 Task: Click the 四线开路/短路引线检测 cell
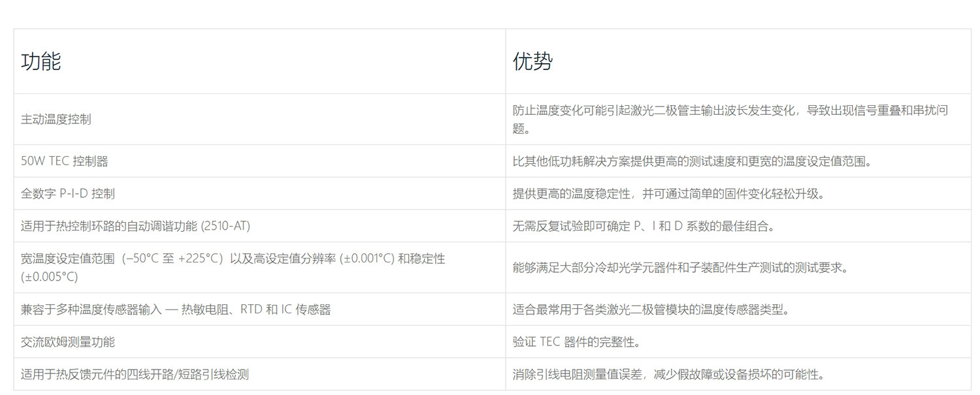pos(259,374)
